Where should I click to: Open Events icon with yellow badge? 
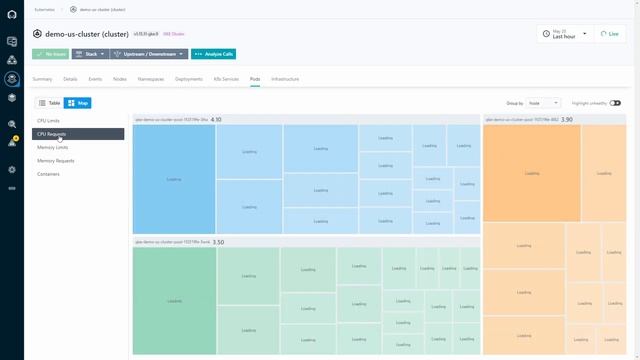click(12, 142)
